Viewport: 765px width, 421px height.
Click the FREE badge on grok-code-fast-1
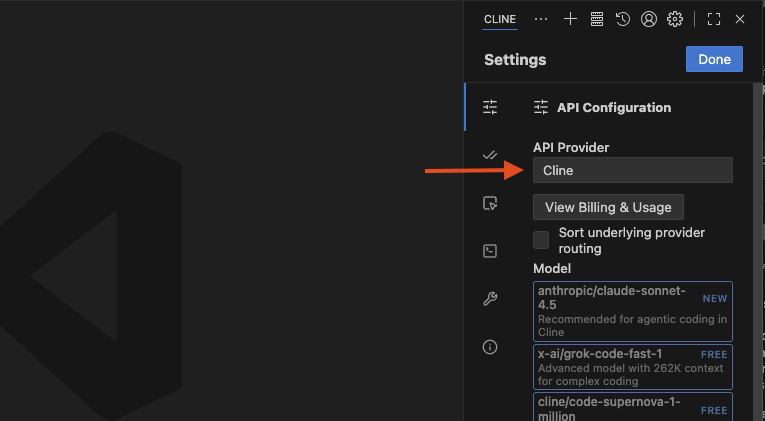[714, 355]
